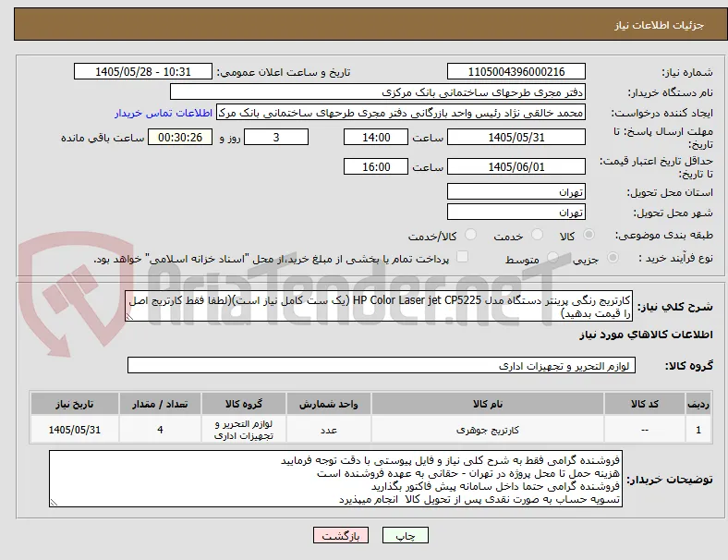This screenshot has height=560, width=728.
Task: Select the جزیی purchase type radio
Action: click(x=613, y=258)
